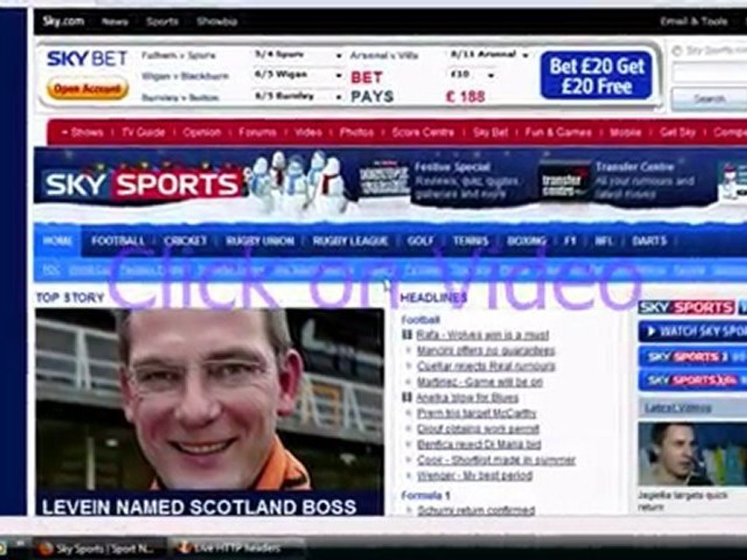Click the Sky Bet logo

pos(87,59)
